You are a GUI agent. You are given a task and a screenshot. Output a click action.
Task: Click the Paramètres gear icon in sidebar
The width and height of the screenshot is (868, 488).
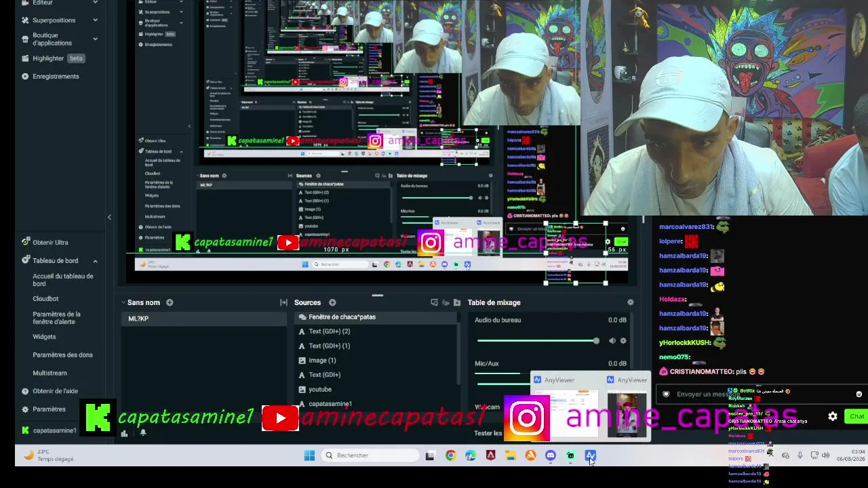25,409
